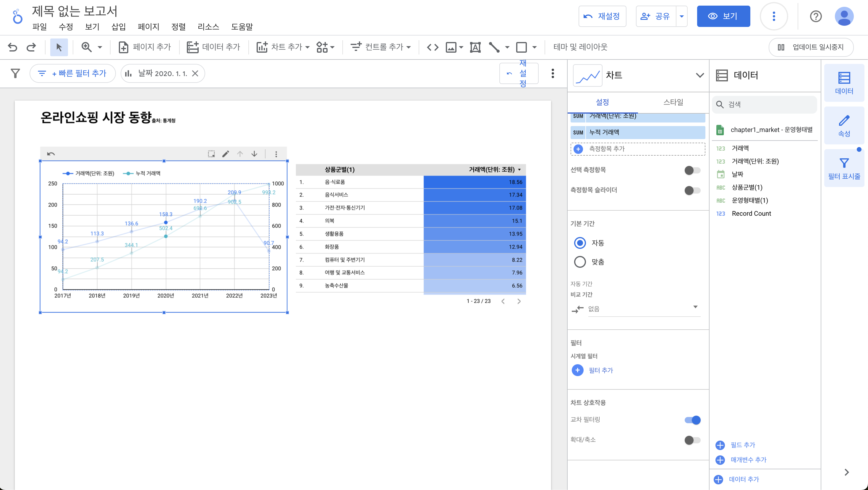The height and width of the screenshot is (490, 868).
Task: Open the 비교 기간 dropdown
Action: 644,308
